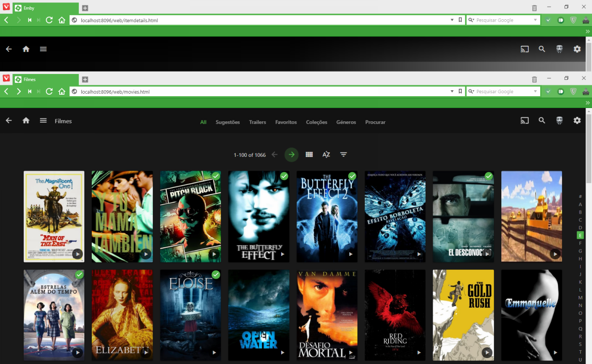Open Elizabeth movie poster
Image resolution: width=592 pixels, height=364 pixels.
122,315
